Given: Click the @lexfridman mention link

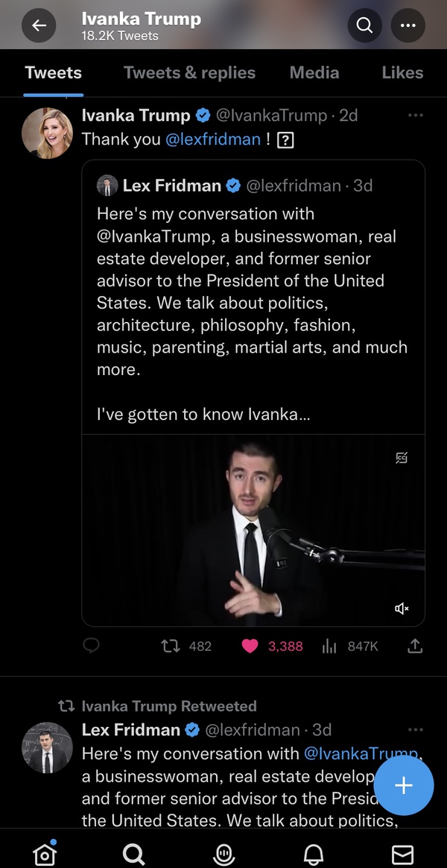Looking at the screenshot, I should pos(213,139).
